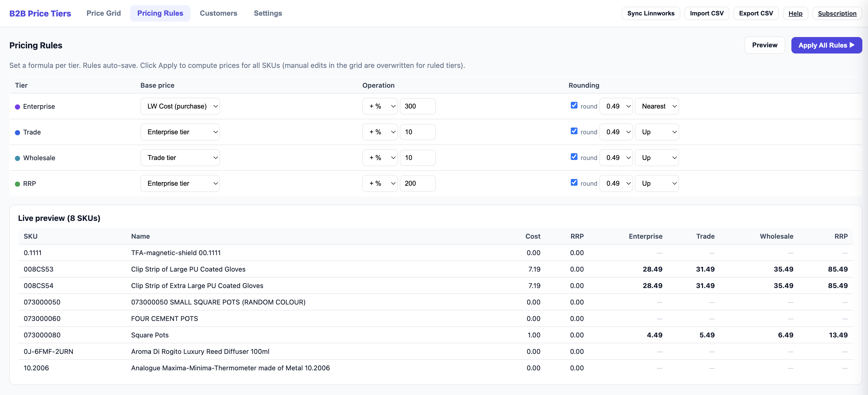The image size is (868, 395).
Task: Click 008CS53 Trade price 31.49
Action: [705, 269]
